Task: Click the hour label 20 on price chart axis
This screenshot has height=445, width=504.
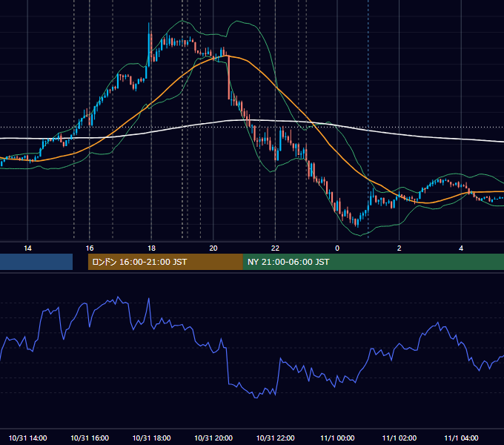Action: (213, 248)
